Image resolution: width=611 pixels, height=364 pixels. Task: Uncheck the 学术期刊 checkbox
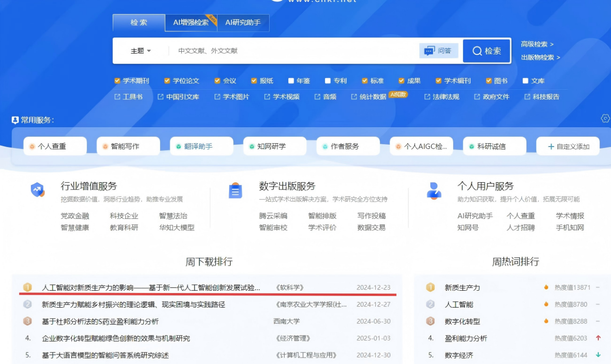point(117,81)
